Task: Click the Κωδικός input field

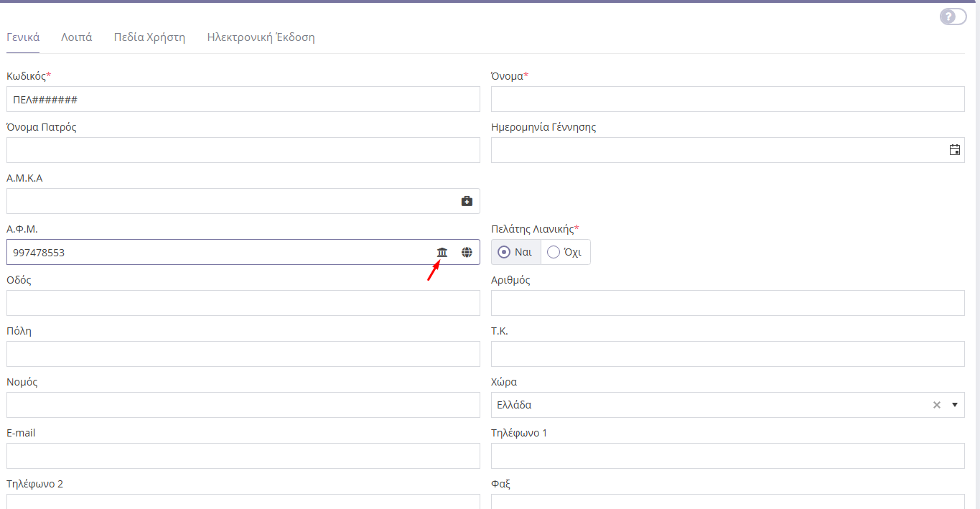Action: click(243, 99)
